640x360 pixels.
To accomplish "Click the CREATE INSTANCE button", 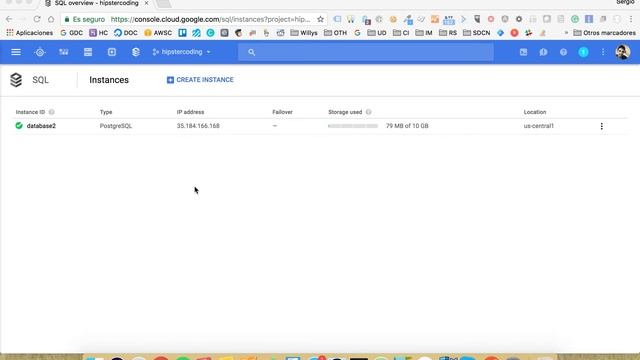I will coord(200,80).
